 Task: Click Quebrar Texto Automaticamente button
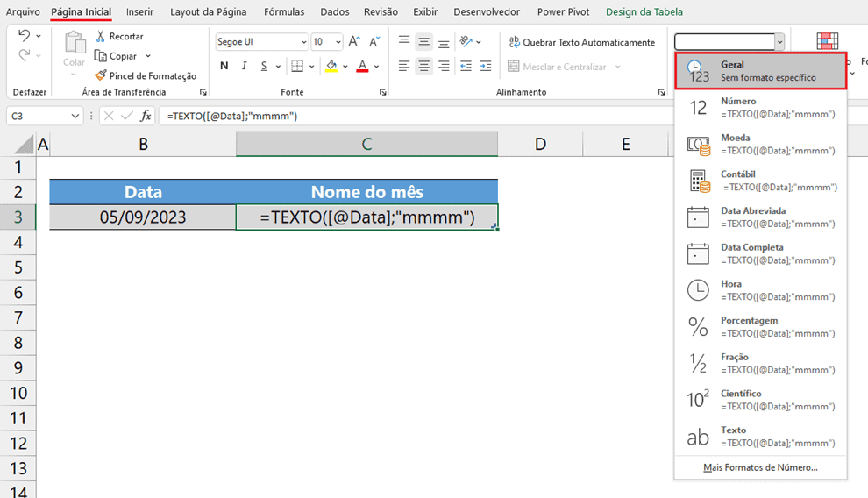(x=581, y=42)
